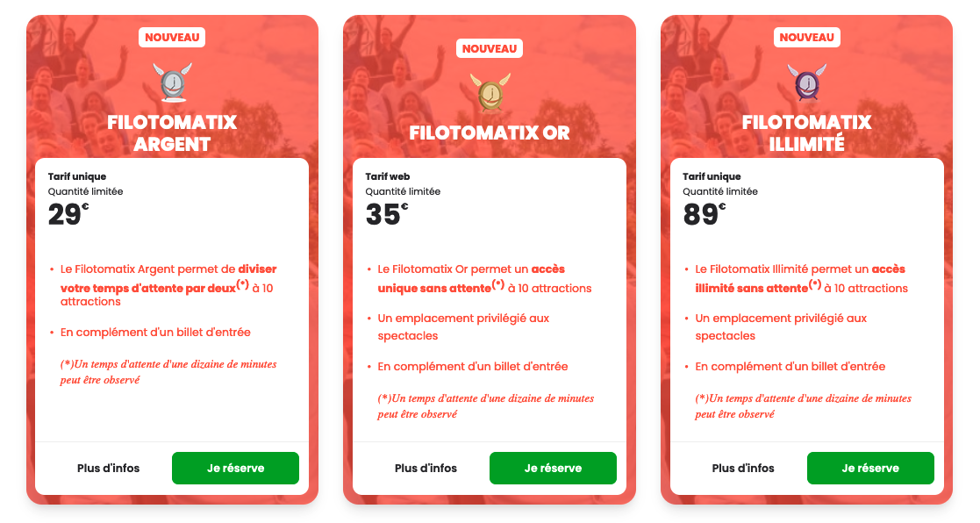
Task: Click Je réserve on the Illimité card
Action: pos(870,468)
